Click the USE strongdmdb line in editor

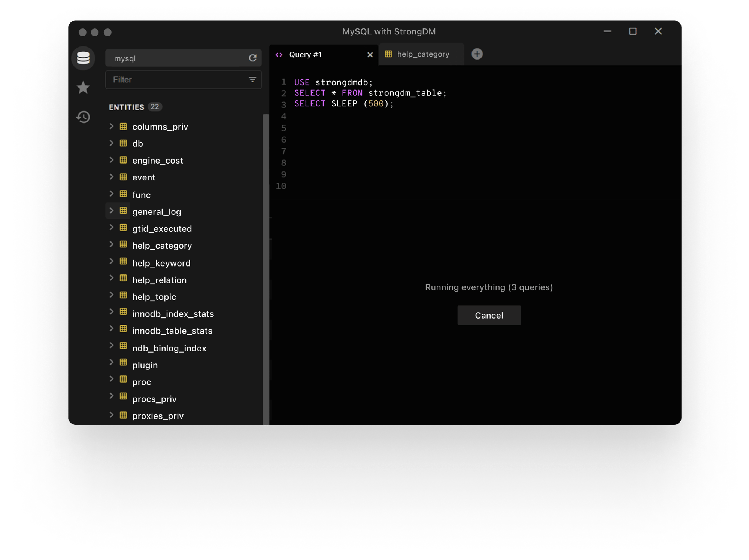(334, 82)
